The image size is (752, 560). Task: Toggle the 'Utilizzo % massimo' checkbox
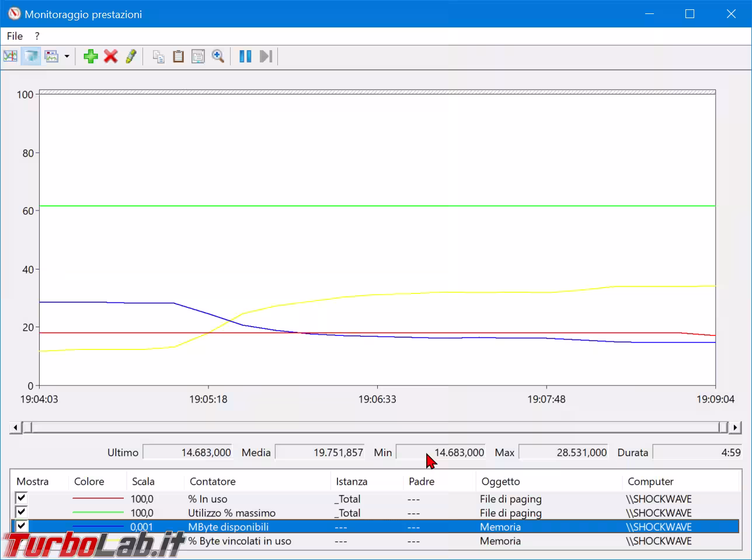click(22, 512)
